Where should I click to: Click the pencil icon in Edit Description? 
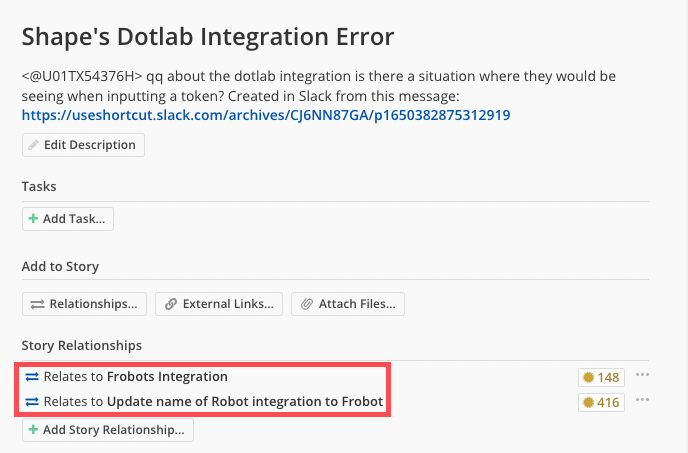coord(33,145)
